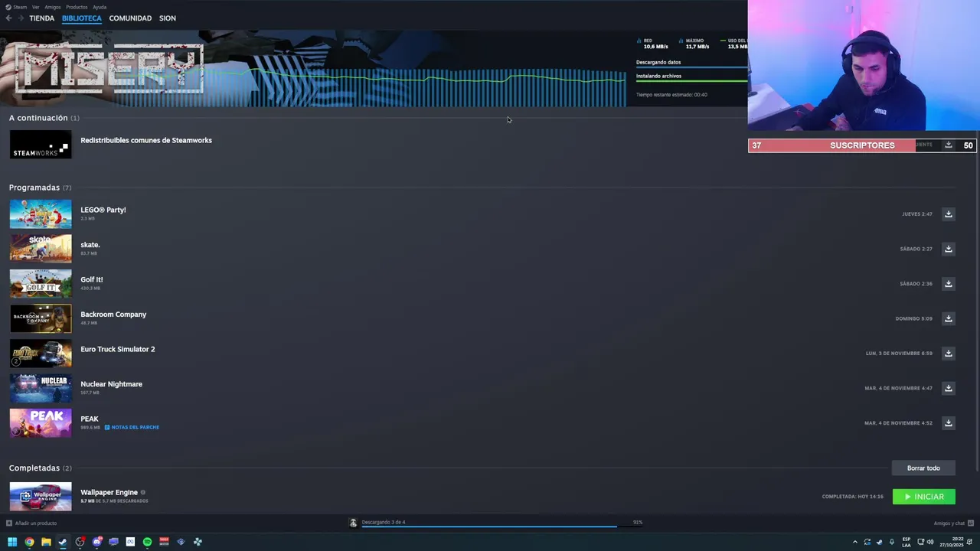Open the LEGO Party! thumbnail
Image resolution: width=980 pixels, height=551 pixels.
point(41,214)
